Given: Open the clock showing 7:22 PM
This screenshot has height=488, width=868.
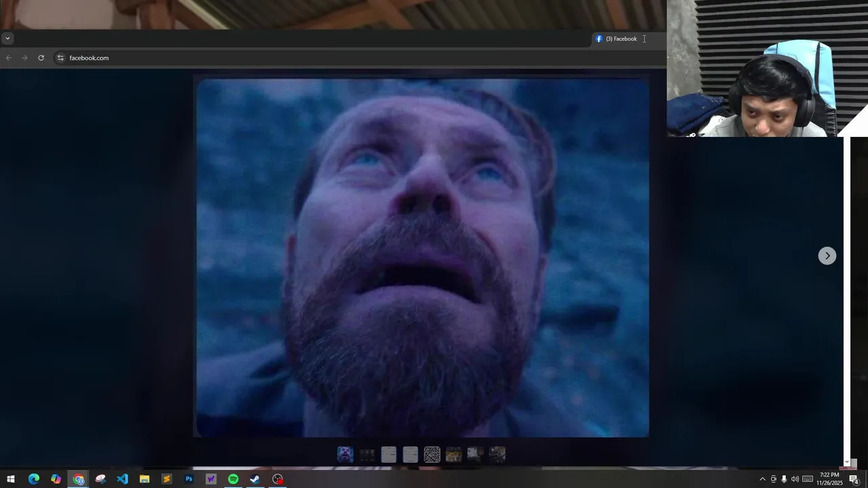Looking at the screenshot, I should tap(829, 479).
